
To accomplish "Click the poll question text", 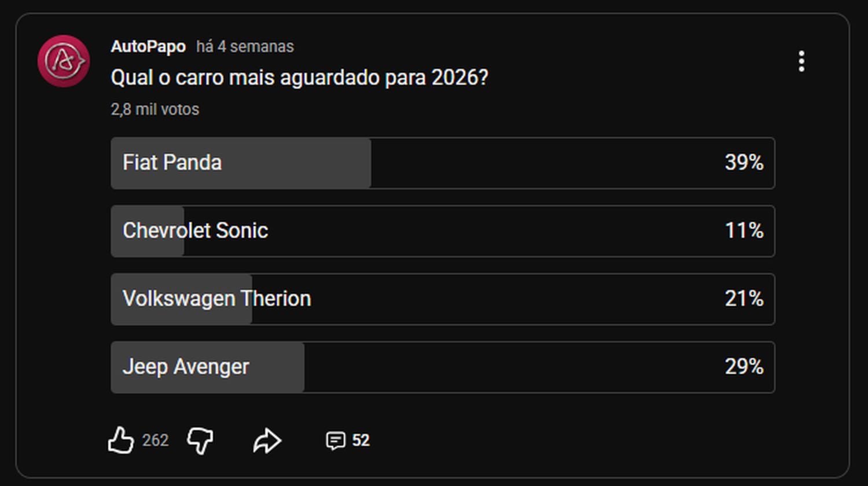I will pyautogui.click(x=300, y=77).
